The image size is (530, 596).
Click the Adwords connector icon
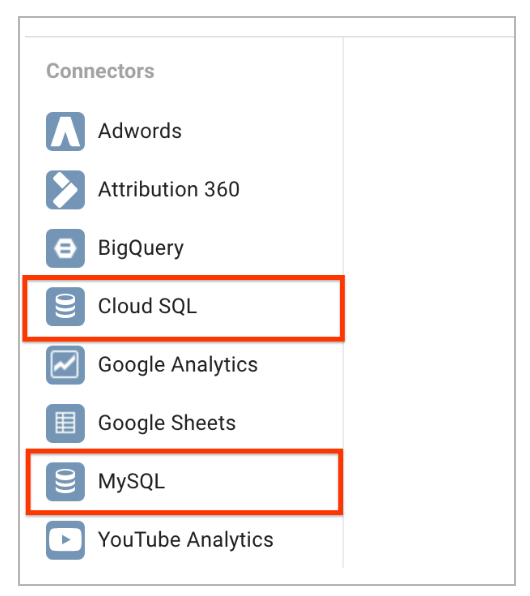tap(65, 131)
